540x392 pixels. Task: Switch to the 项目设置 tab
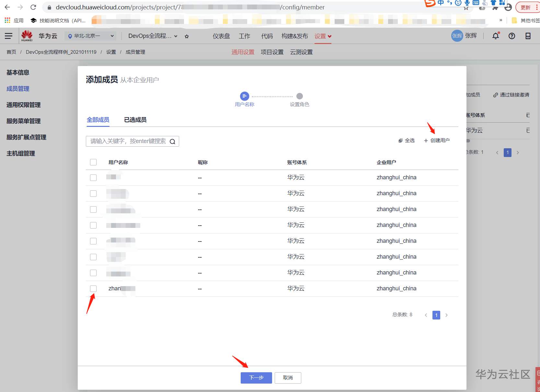[x=272, y=52]
